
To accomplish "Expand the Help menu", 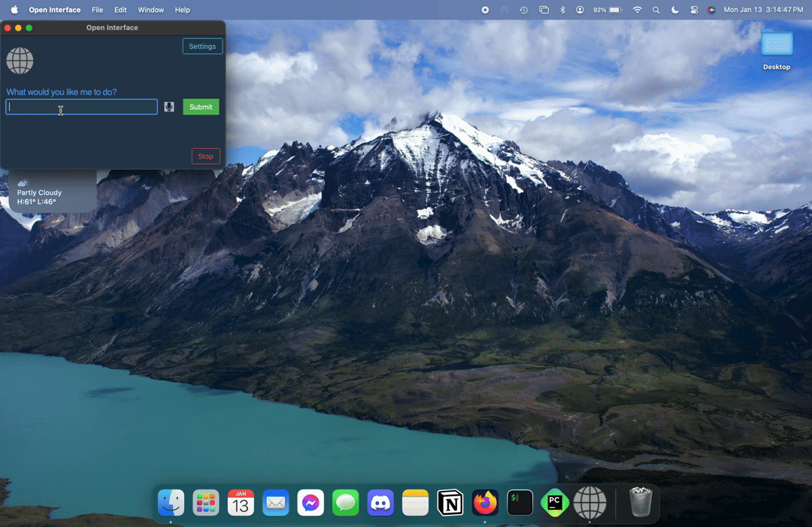I will point(182,10).
